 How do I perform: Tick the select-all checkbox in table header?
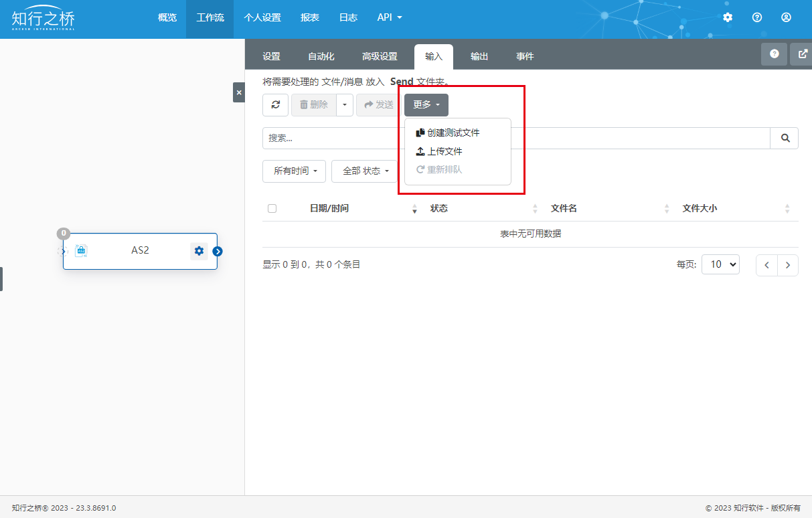coord(272,208)
